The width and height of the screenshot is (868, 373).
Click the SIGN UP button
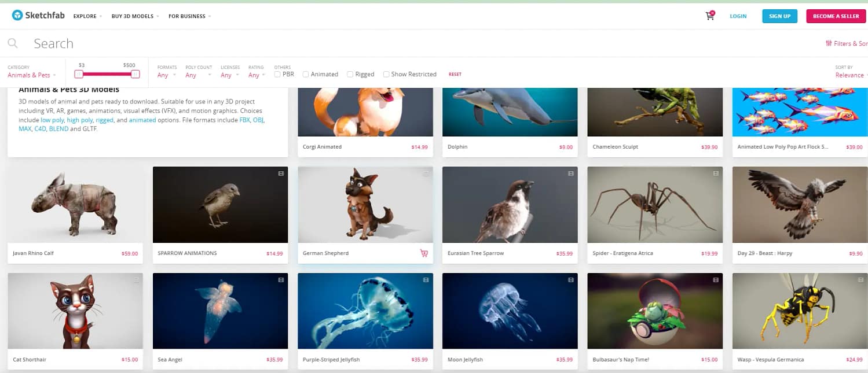coord(779,16)
